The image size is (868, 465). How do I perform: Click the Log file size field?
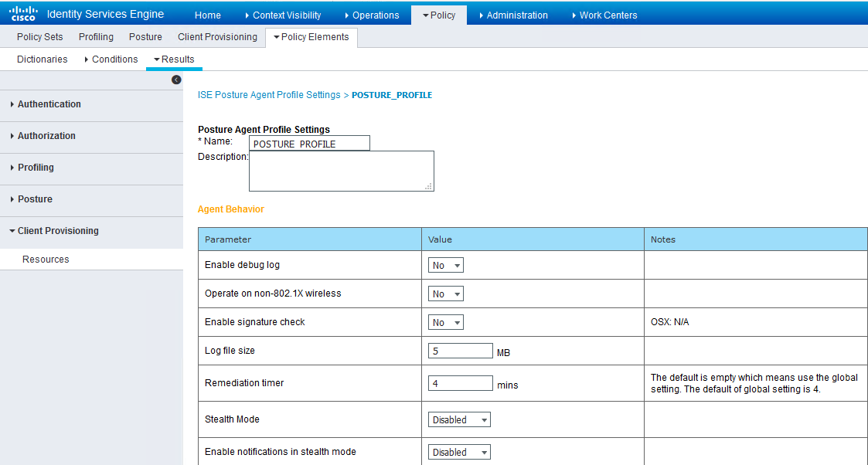[460, 351]
